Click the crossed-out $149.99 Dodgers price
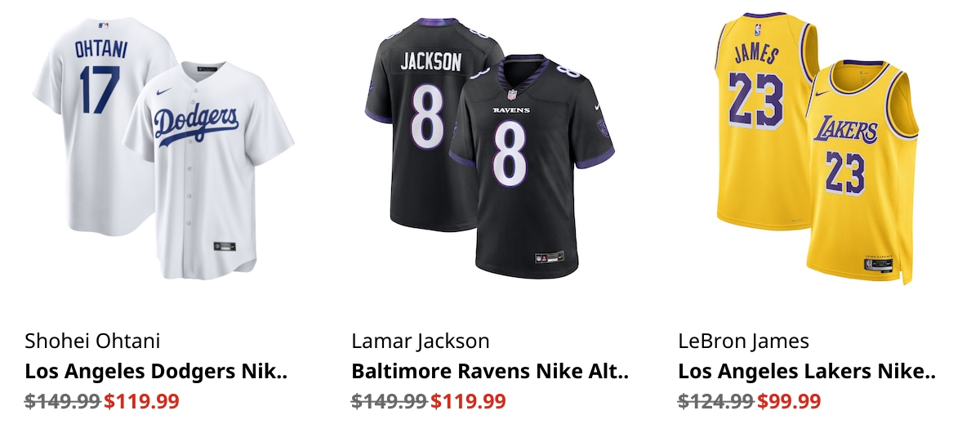The width and height of the screenshot is (980, 433). pos(62,401)
